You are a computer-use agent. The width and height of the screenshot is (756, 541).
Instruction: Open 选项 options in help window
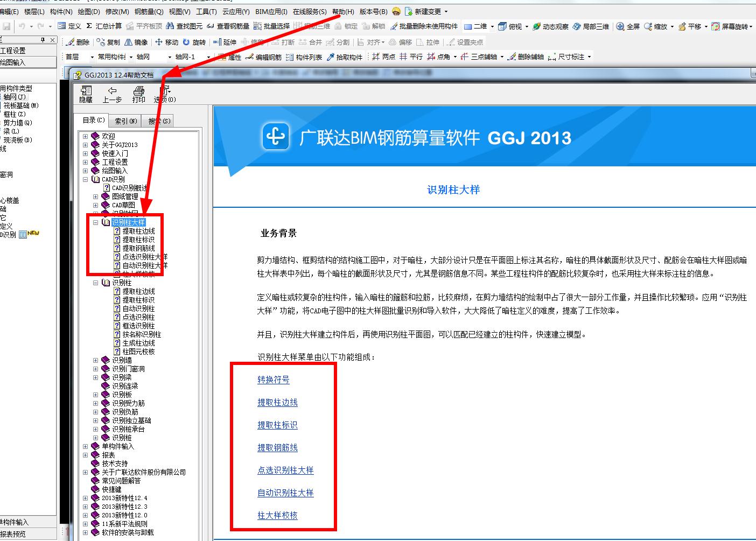[x=165, y=94]
